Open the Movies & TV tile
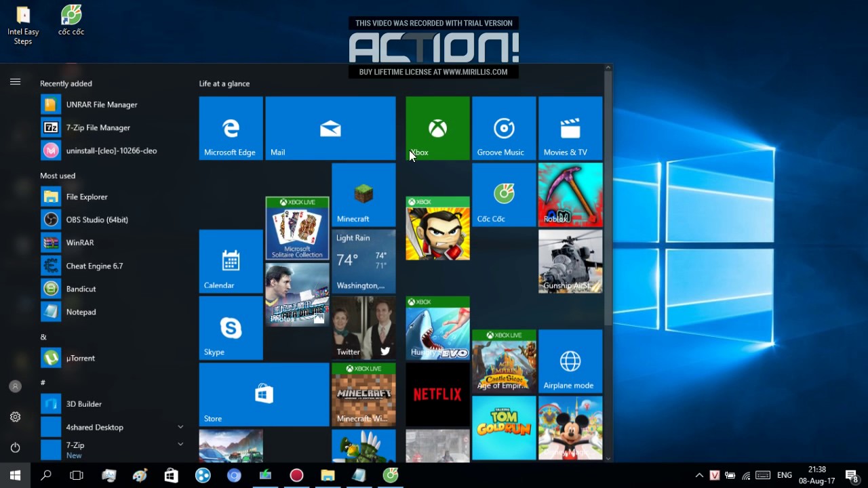This screenshot has height=488, width=868. (x=570, y=128)
